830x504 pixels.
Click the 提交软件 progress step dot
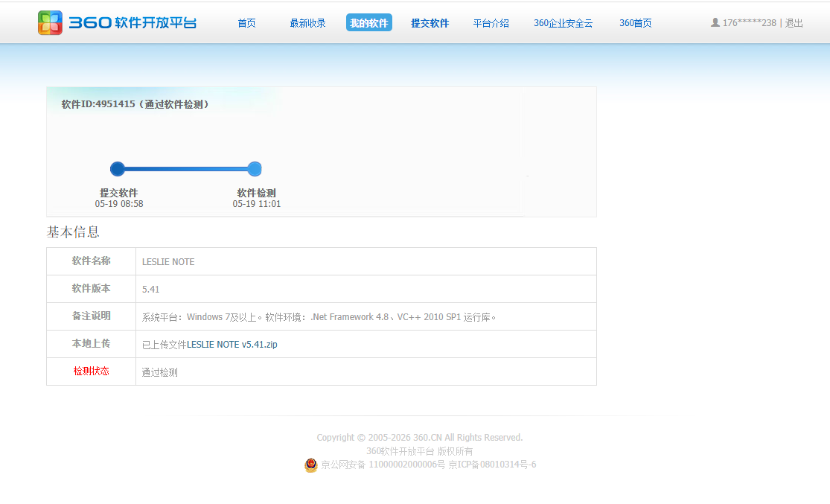coord(118,169)
